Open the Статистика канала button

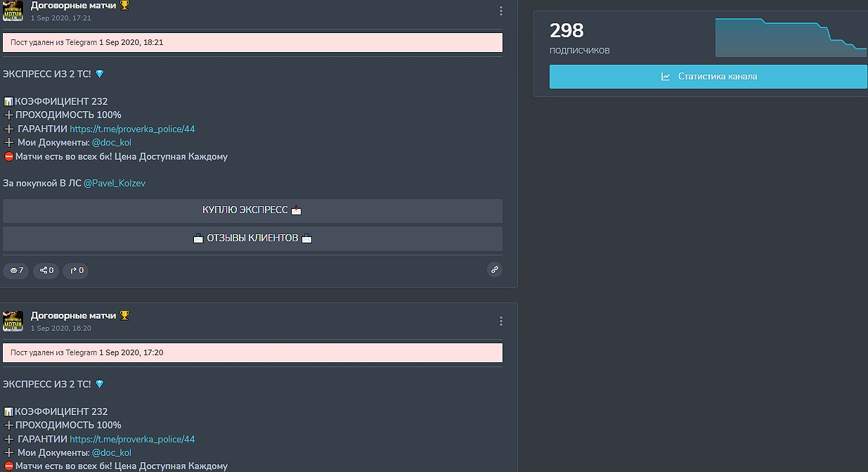708,77
